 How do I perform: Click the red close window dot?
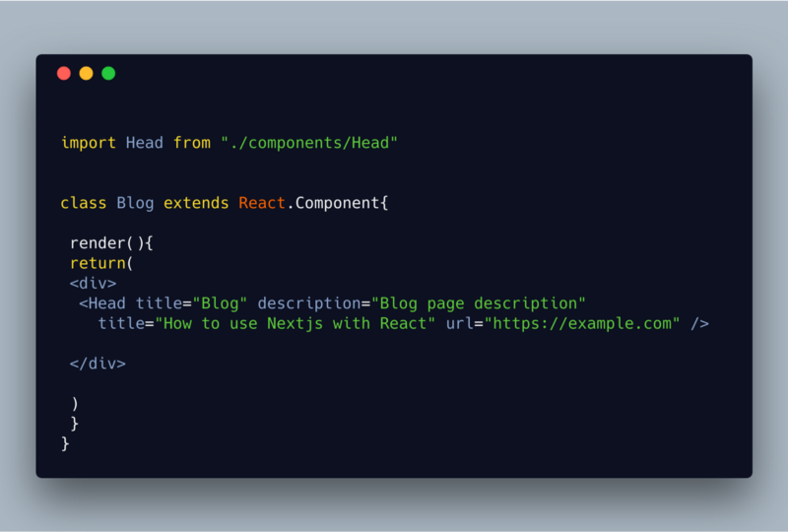[x=64, y=74]
